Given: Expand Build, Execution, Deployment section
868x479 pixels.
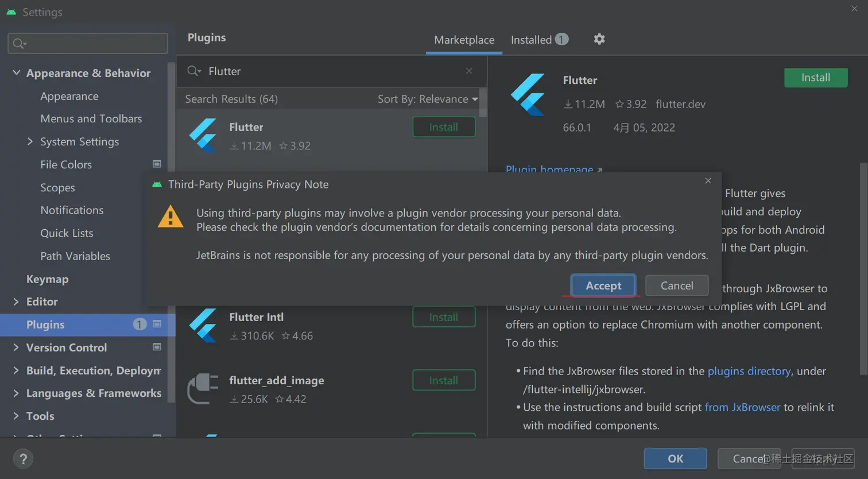Looking at the screenshot, I should [x=15, y=370].
